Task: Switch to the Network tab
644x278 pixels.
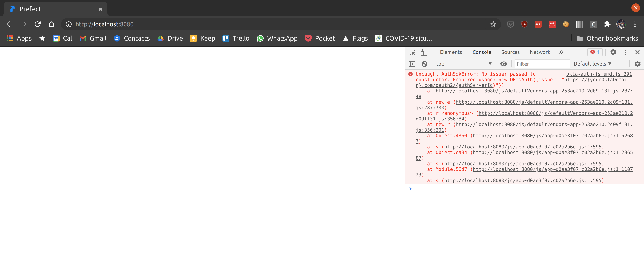Action: pyautogui.click(x=540, y=52)
